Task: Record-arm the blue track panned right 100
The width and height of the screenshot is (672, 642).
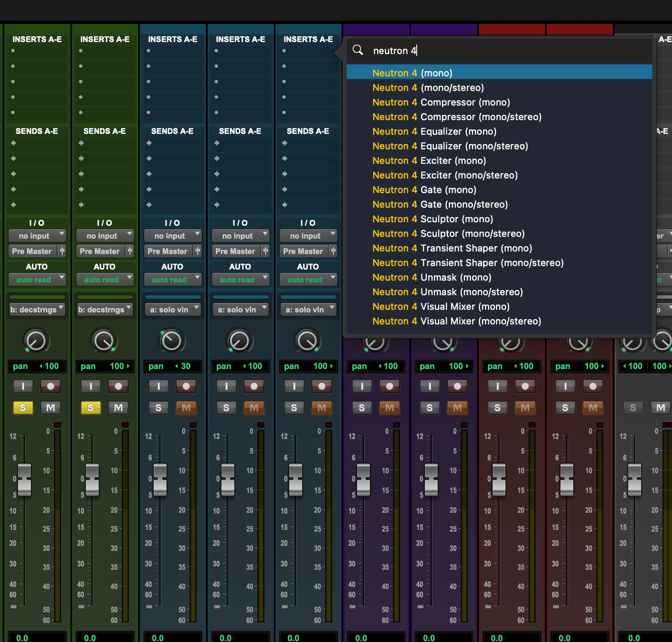Action: [322, 386]
